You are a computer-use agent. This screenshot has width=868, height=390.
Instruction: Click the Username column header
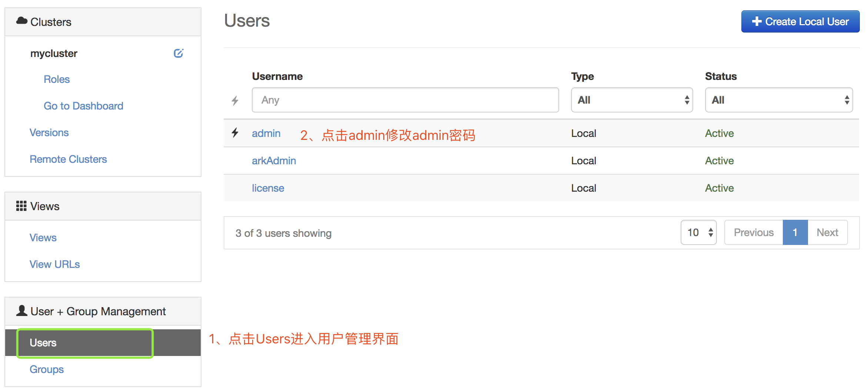pyautogui.click(x=277, y=76)
